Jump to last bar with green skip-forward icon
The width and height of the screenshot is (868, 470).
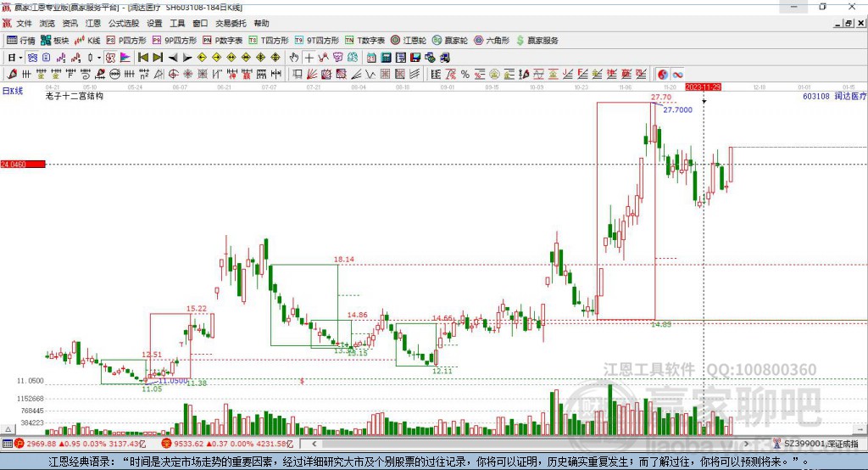tap(158, 58)
